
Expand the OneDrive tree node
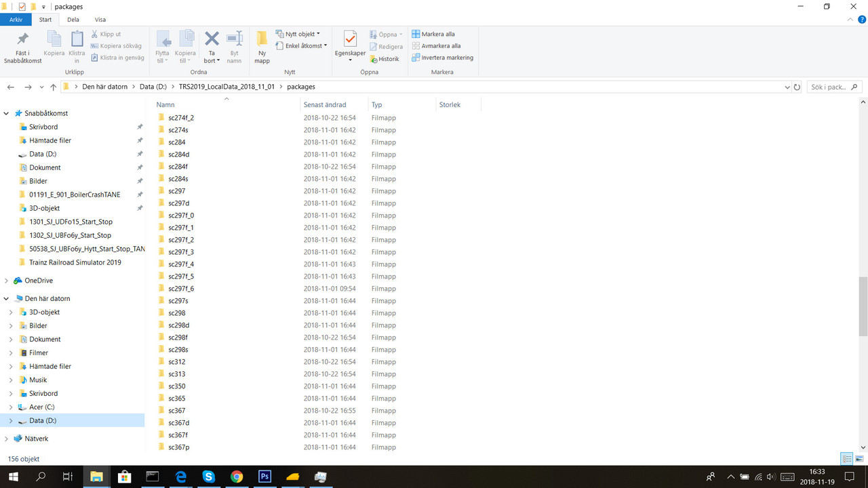pos(7,280)
